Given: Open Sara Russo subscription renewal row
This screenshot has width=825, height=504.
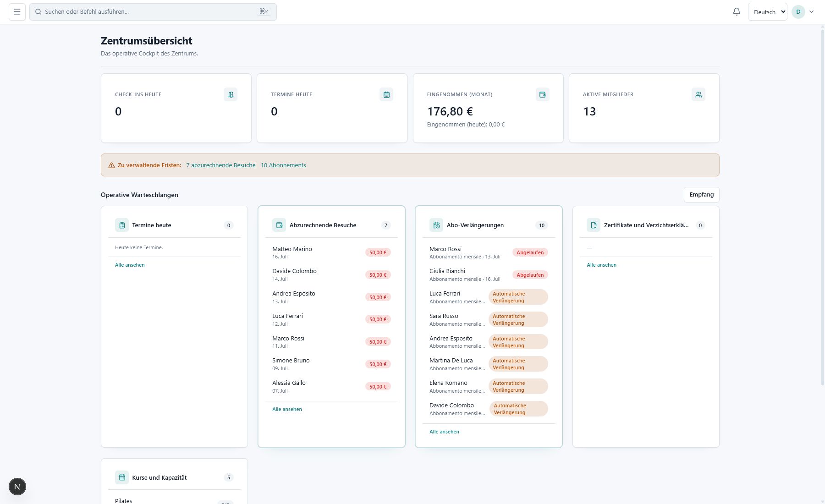Looking at the screenshot, I should 489,319.
